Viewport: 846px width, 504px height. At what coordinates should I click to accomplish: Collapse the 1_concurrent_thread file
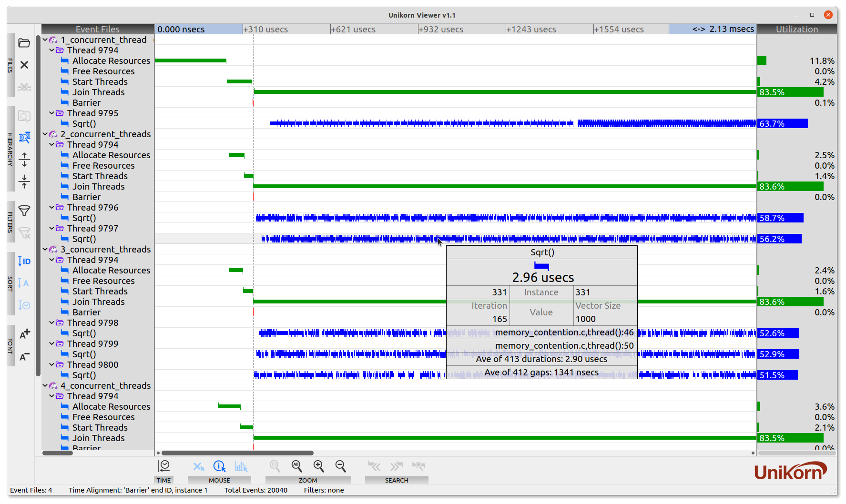pos(45,40)
